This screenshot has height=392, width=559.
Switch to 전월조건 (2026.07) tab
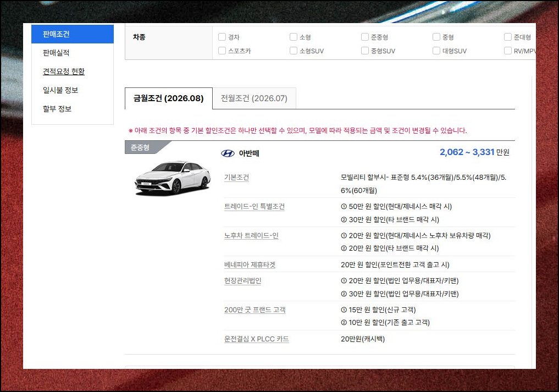coord(254,98)
